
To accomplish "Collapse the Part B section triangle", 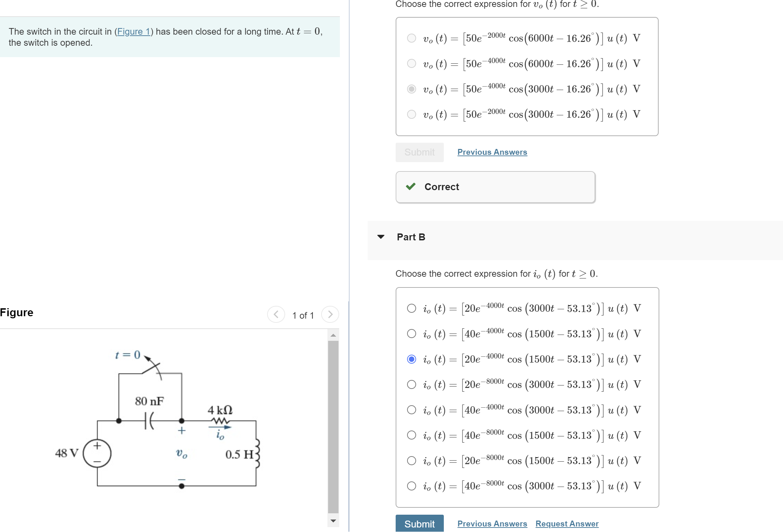I will 381,237.
